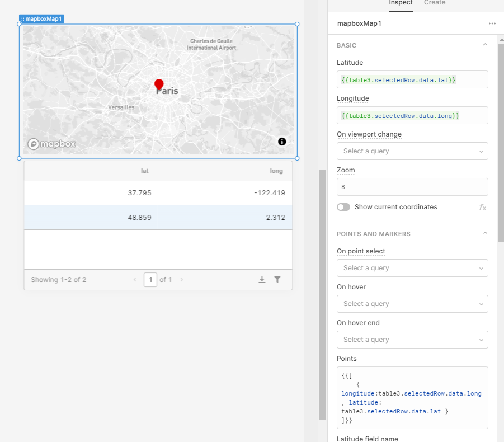Image resolution: width=504 pixels, height=442 pixels.
Task: Click the fx icon beside Show current coordinates
Action: (482, 207)
